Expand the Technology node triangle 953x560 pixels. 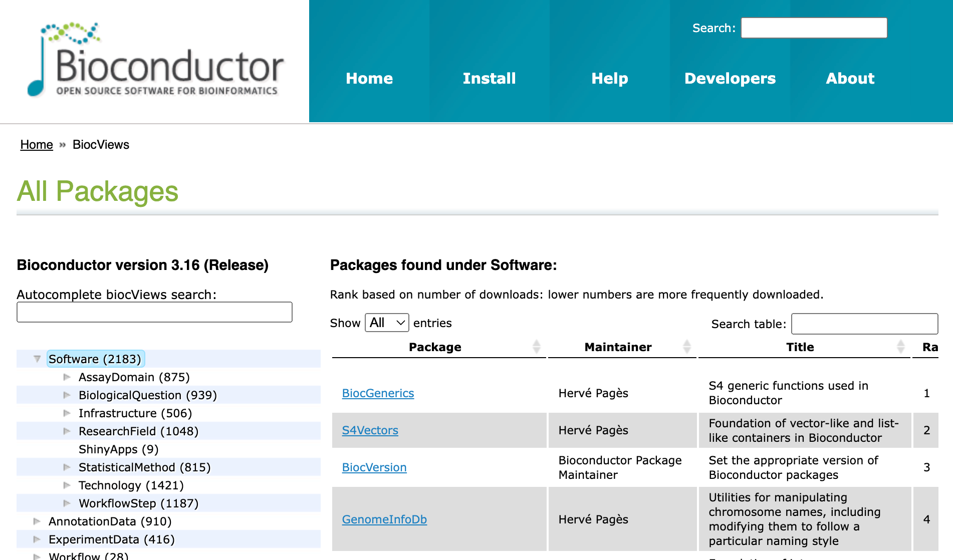point(67,485)
